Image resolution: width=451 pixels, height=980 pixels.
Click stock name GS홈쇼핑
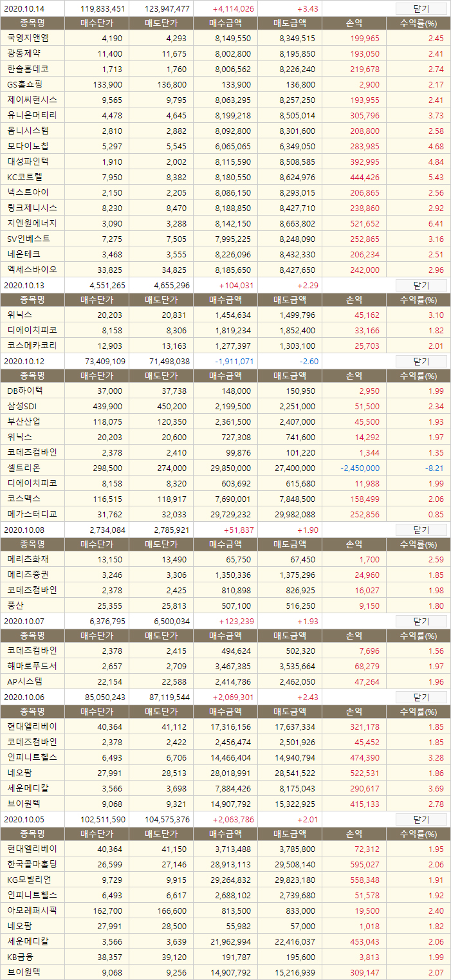pos(25,84)
